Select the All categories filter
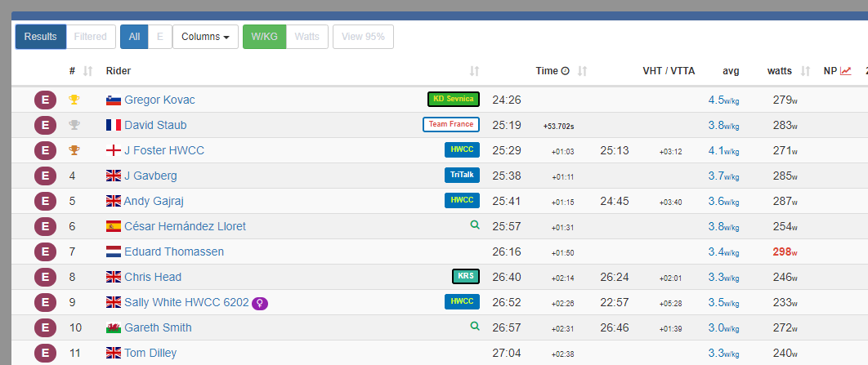The image size is (868, 365). pos(134,37)
